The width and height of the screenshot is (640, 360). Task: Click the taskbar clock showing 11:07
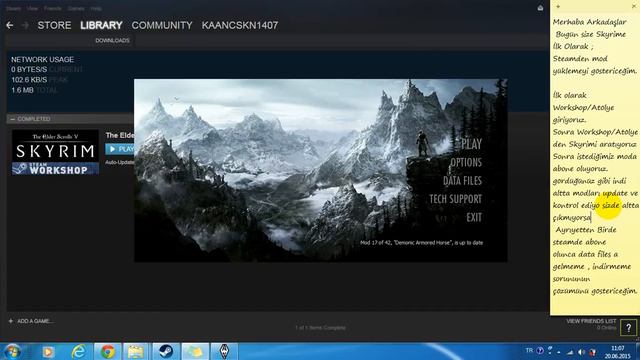tap(618, 352)
